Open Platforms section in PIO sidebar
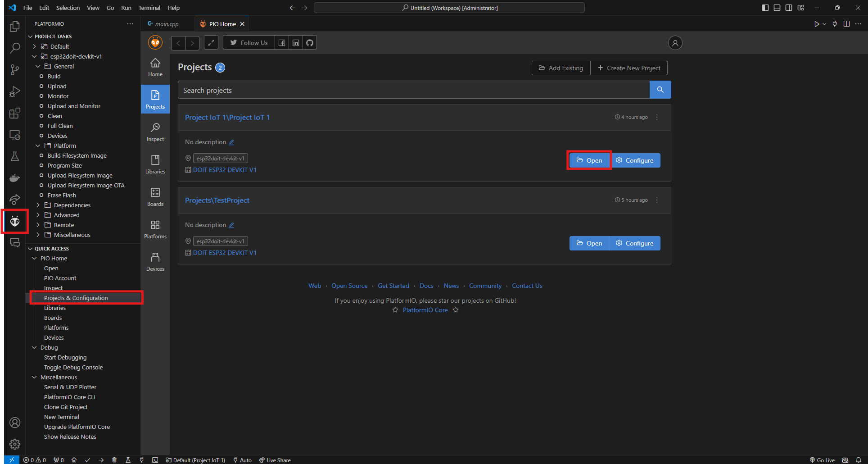Image resolution: width=868 pixels, height=464 pixels. (x=155, y=230)
